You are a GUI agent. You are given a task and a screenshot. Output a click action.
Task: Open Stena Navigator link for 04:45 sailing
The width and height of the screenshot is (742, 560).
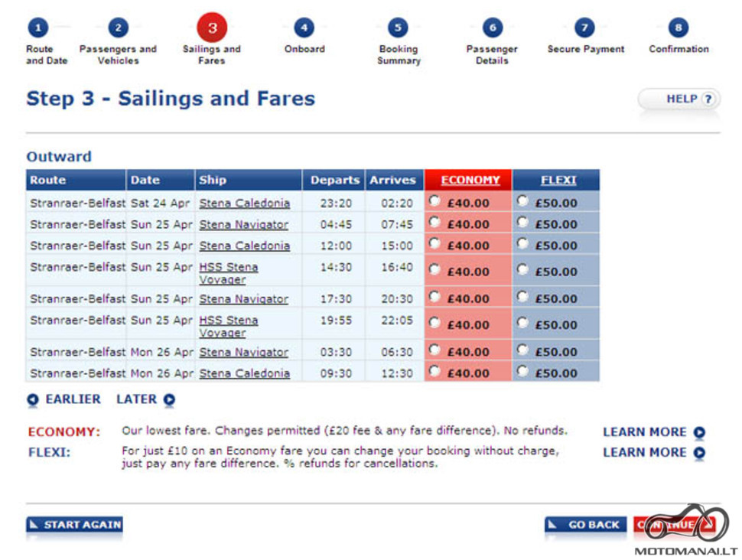[x=244, y=224]
